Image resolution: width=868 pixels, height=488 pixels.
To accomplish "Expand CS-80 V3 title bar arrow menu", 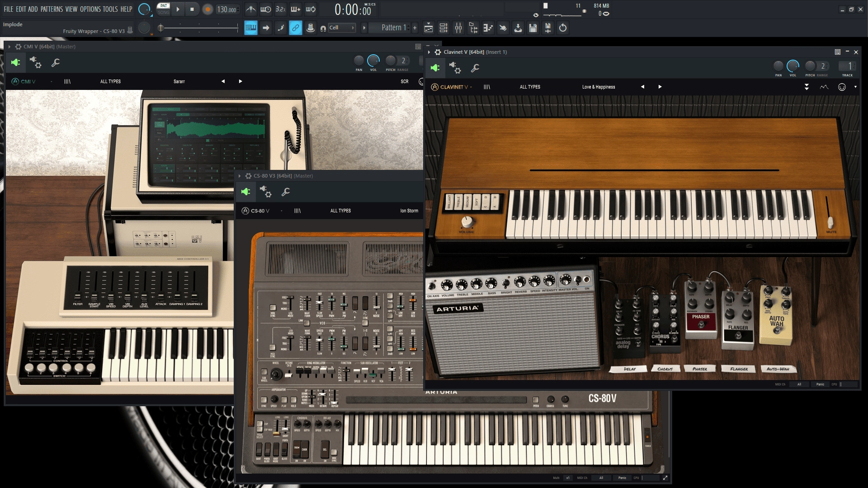I will point(239,176).
